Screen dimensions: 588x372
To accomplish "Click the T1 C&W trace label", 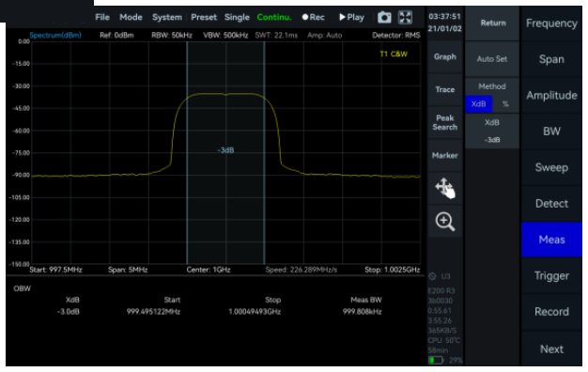I will pos(394,54).
